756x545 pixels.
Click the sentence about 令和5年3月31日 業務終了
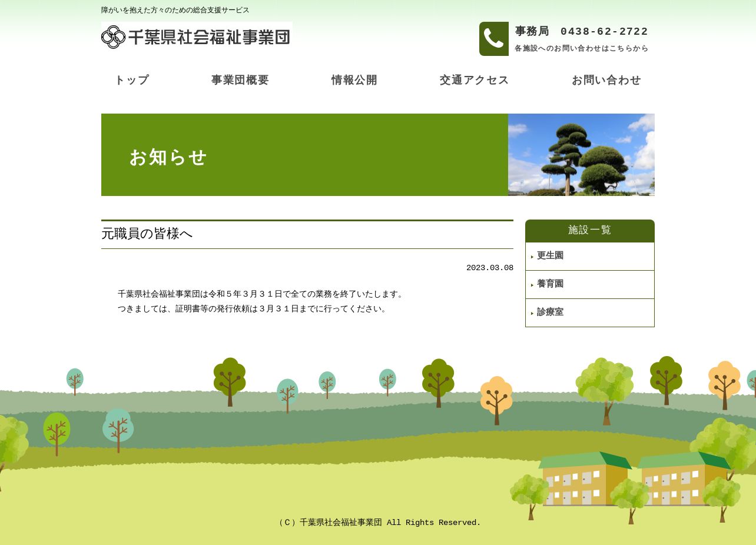[262, 294]
